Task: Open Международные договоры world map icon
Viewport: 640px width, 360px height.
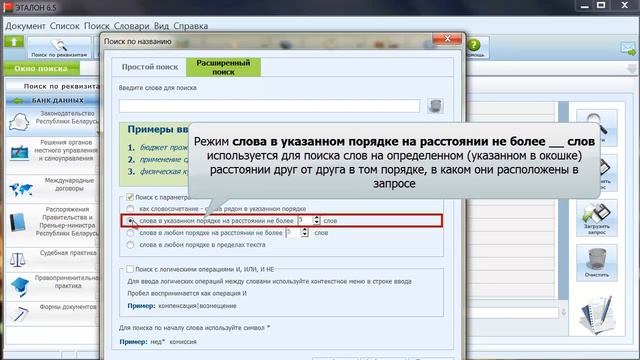Action: click(x=21, y=189)
